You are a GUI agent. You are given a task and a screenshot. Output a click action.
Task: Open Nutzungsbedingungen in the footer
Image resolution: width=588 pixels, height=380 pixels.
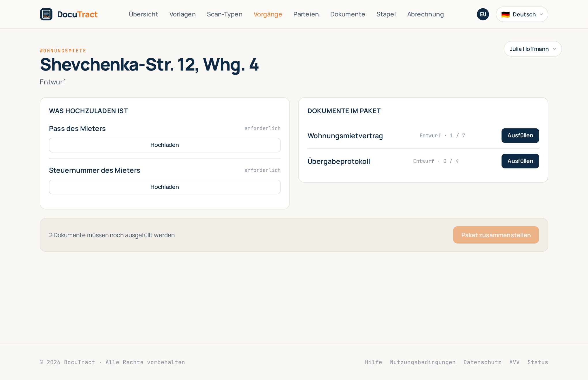pyautogui.click(x=423, y=362)
